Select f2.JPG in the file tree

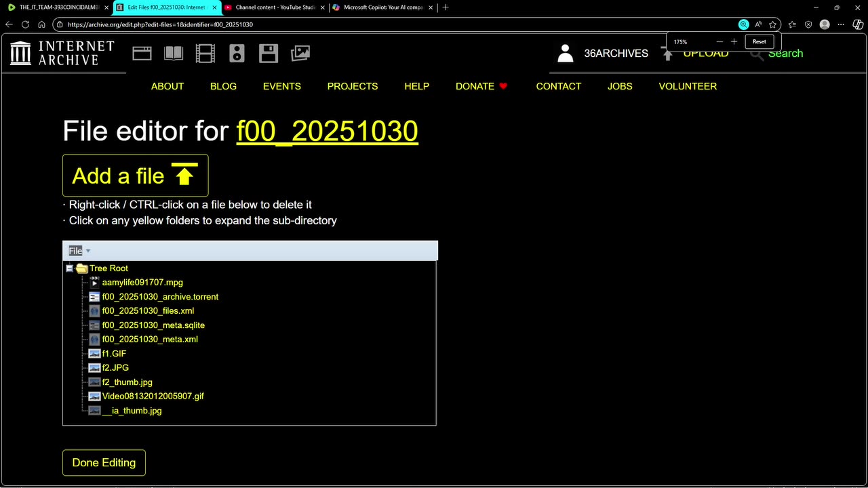(x=115, y=368)
